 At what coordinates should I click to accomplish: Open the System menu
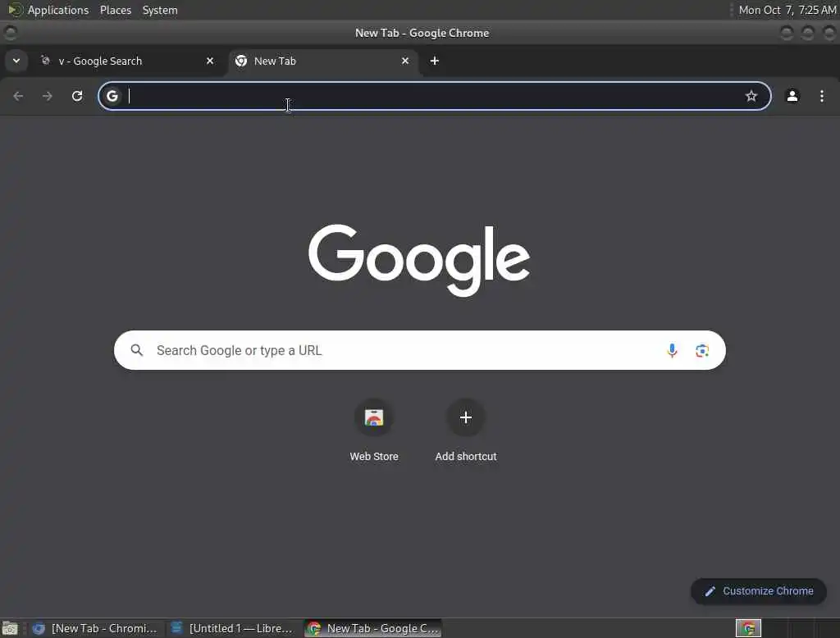[160, 10]
